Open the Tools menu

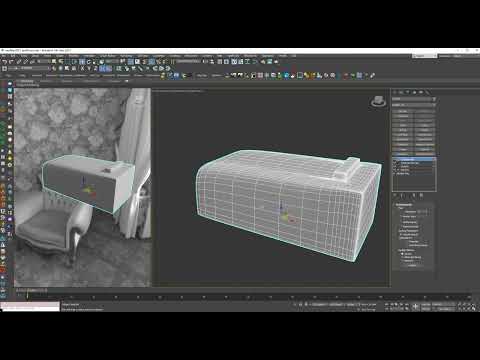[x=24, y=56]
